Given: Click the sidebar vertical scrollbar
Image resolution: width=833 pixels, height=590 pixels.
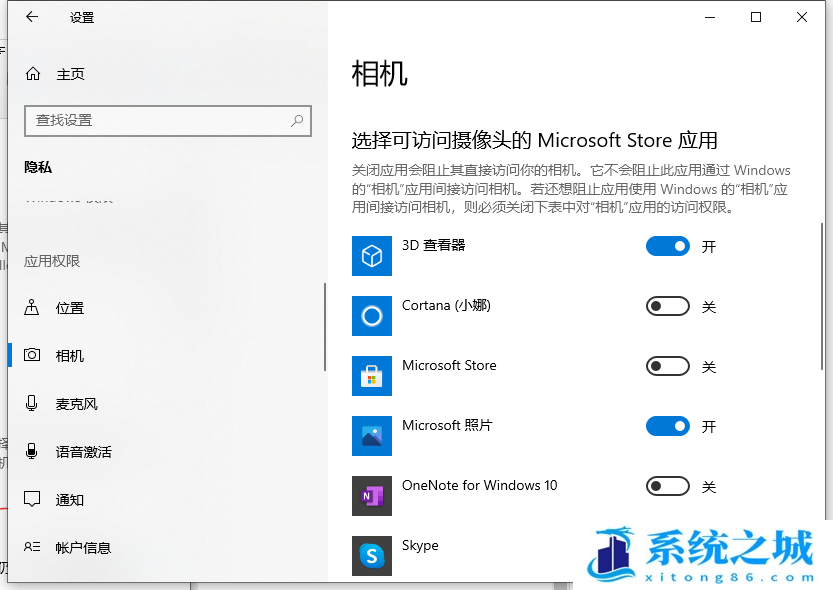Looking at the screenshot, I should tap(324, 327).
